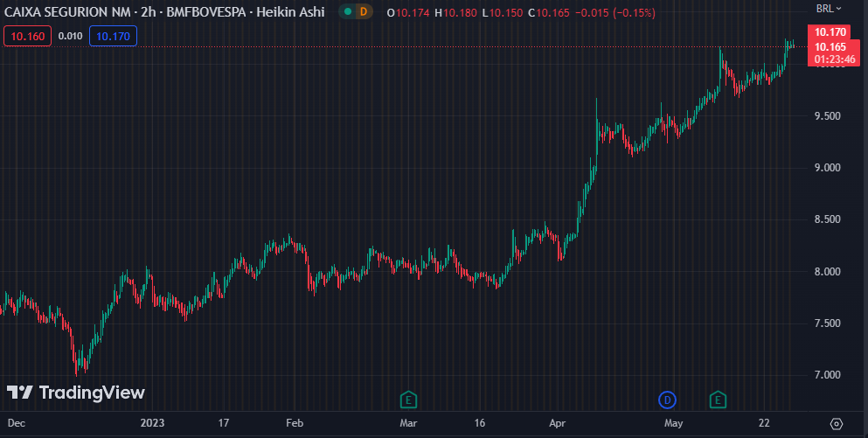Click the 9.500 price axis label

827,115
